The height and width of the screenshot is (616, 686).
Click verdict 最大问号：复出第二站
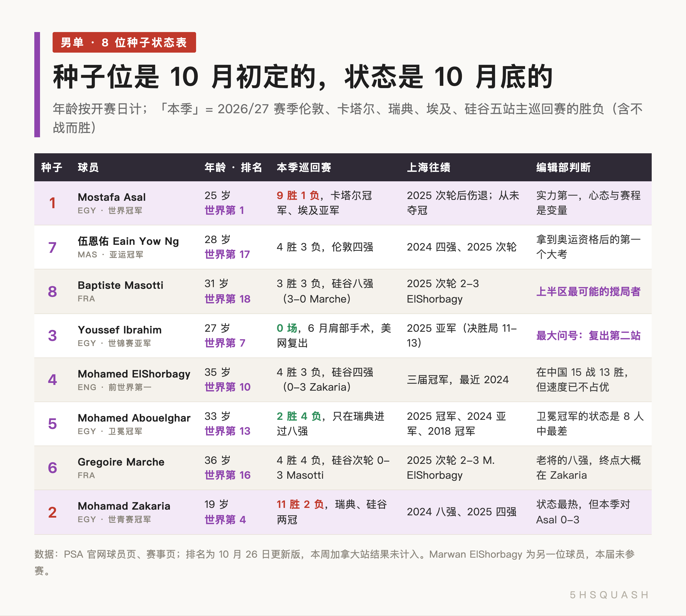pyautogui.click(x=588, y=335)
